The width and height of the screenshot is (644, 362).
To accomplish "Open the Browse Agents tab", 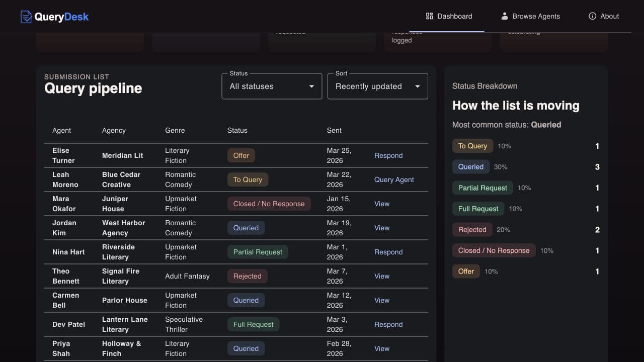I will (x=530, y=16).
